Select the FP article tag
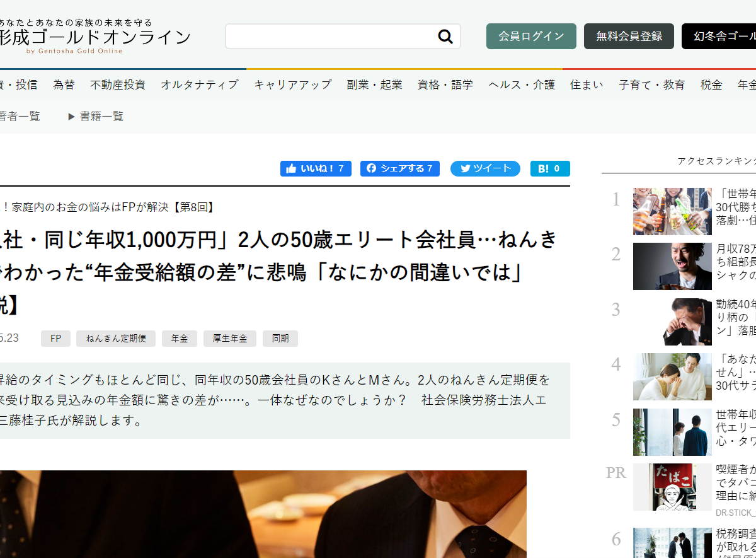 [55, 339]
